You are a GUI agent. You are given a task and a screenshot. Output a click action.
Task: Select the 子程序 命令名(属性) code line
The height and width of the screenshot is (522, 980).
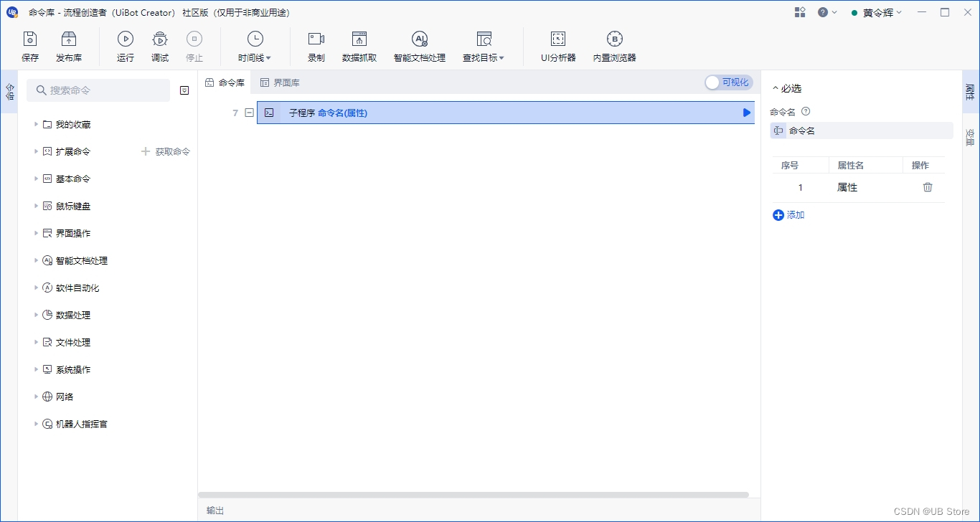(x=506, y=113)
